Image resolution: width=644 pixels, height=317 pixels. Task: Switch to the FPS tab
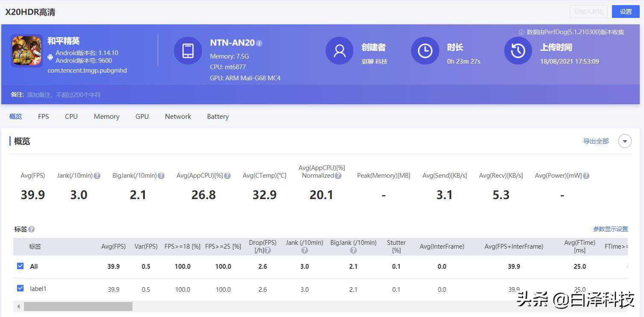pos(44,117)
